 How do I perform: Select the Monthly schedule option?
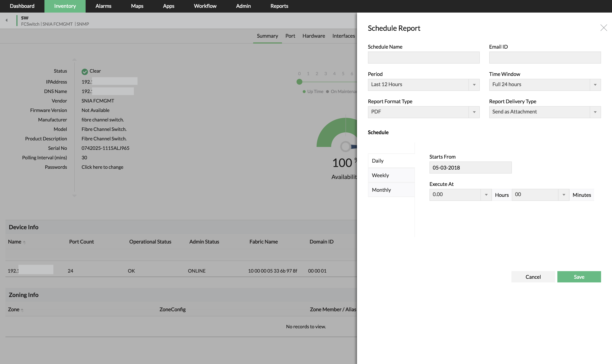pyautogui.click(x=391, y=190)
